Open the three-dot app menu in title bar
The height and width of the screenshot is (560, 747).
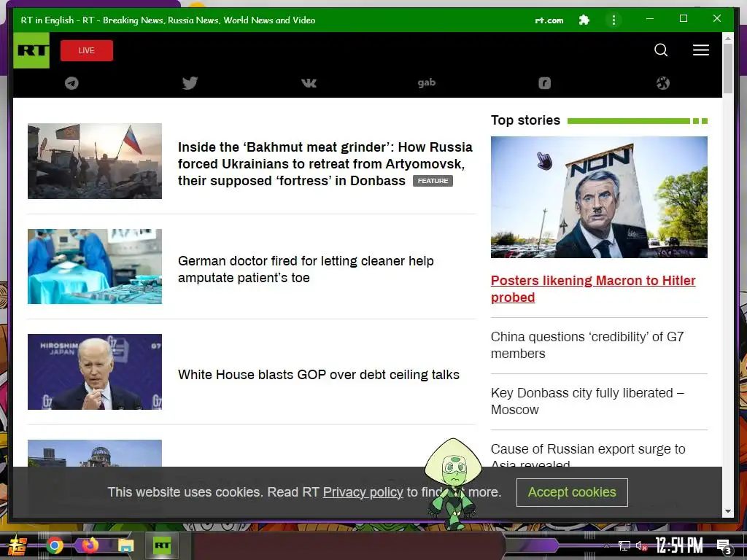click(x=614, y=20)
